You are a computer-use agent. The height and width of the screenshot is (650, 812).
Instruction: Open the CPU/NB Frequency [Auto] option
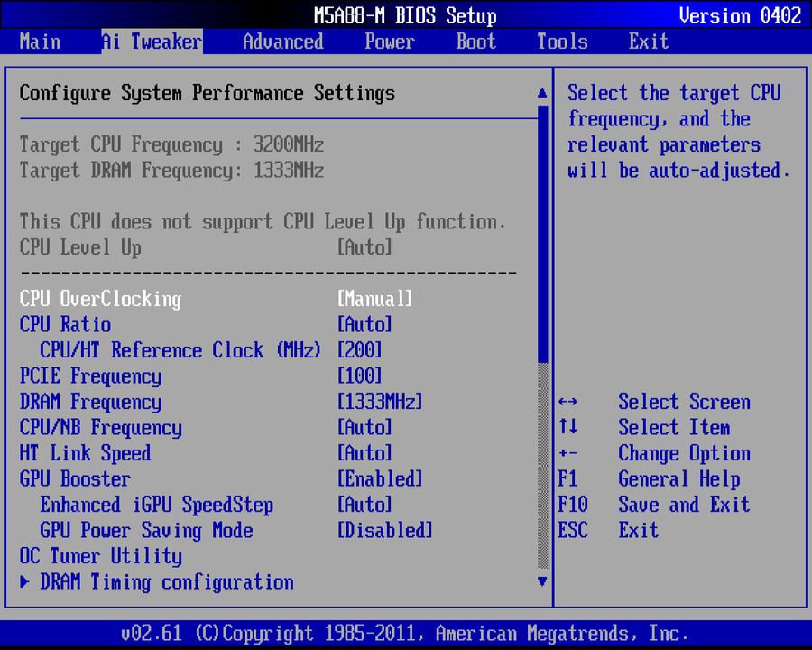click(364, 428)
